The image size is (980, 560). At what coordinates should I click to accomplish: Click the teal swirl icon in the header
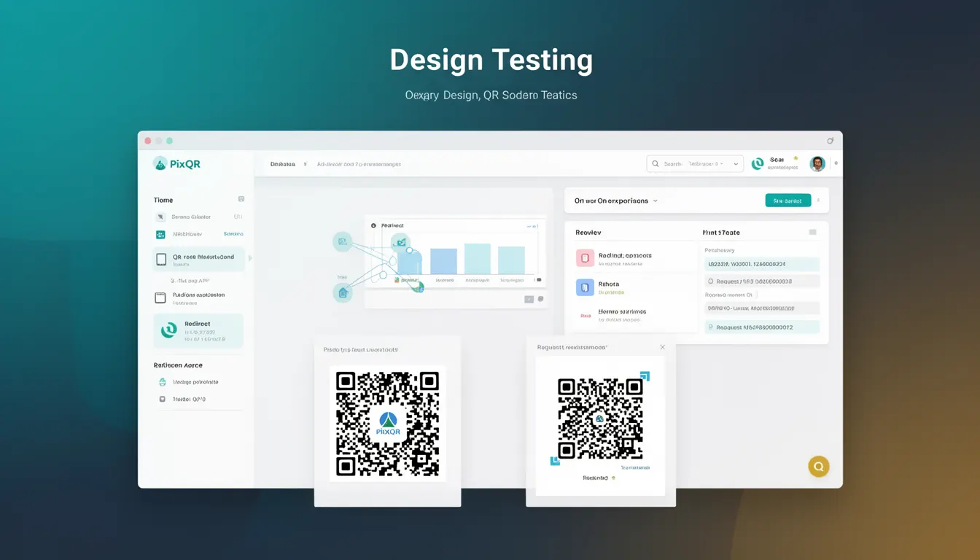[x=758, y=163]
